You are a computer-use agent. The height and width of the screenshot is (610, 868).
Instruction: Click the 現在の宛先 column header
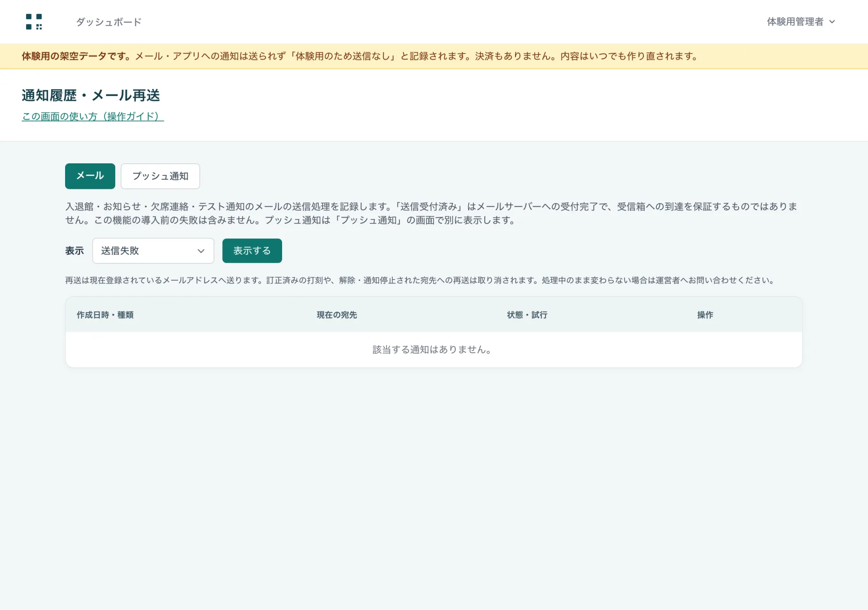coord(337,315)
